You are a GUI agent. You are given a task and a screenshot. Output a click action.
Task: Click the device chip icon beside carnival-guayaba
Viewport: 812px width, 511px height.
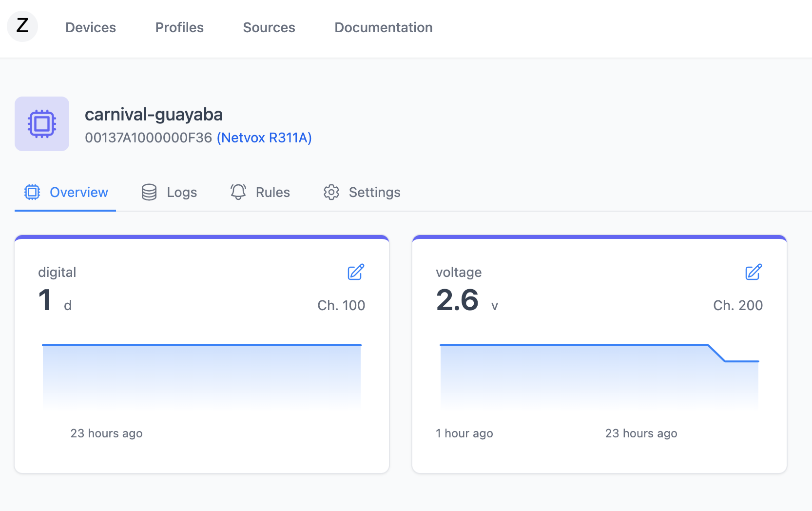[x=42, y=124]
